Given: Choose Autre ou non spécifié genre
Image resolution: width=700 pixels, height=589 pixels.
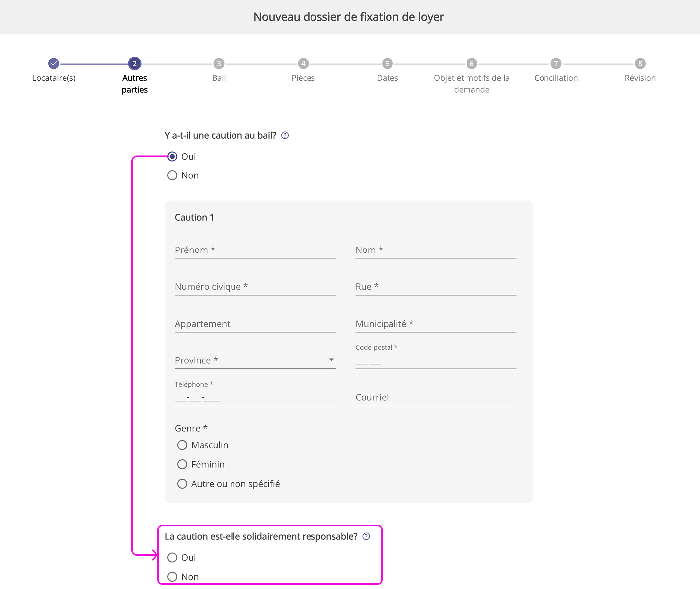Looking at the screenshot, I should tap(182, 484).
